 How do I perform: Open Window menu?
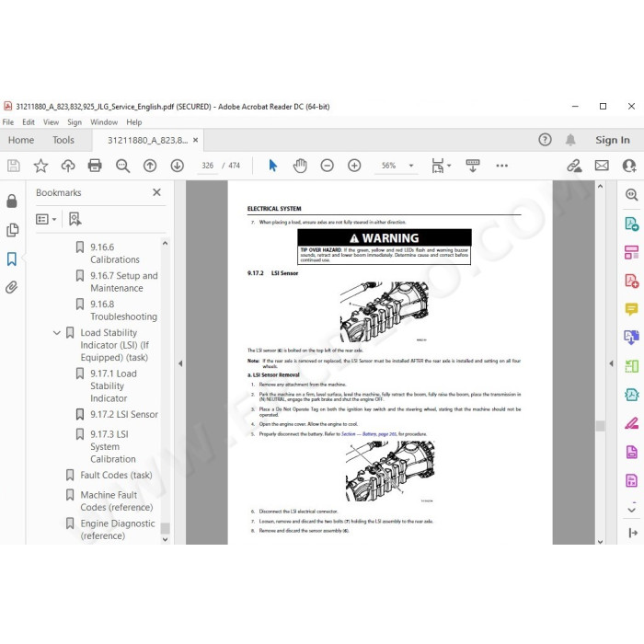[x=104, y=122]
